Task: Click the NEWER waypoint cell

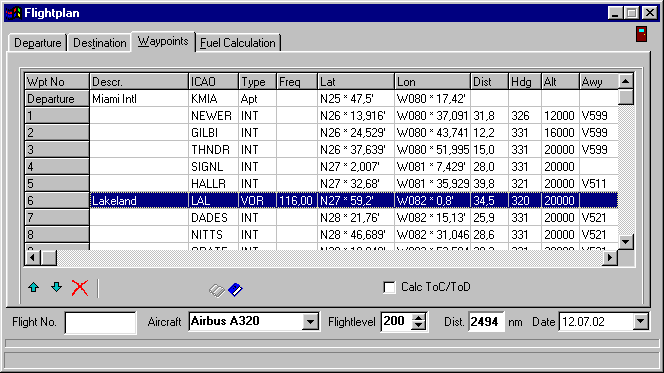Action: click(x=213, y=116)
